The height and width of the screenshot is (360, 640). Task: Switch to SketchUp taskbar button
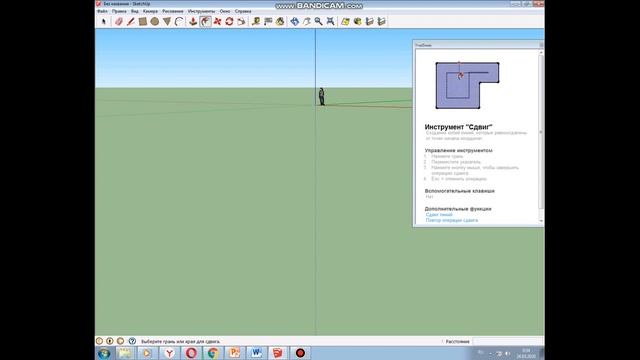(x=278, y=353)
